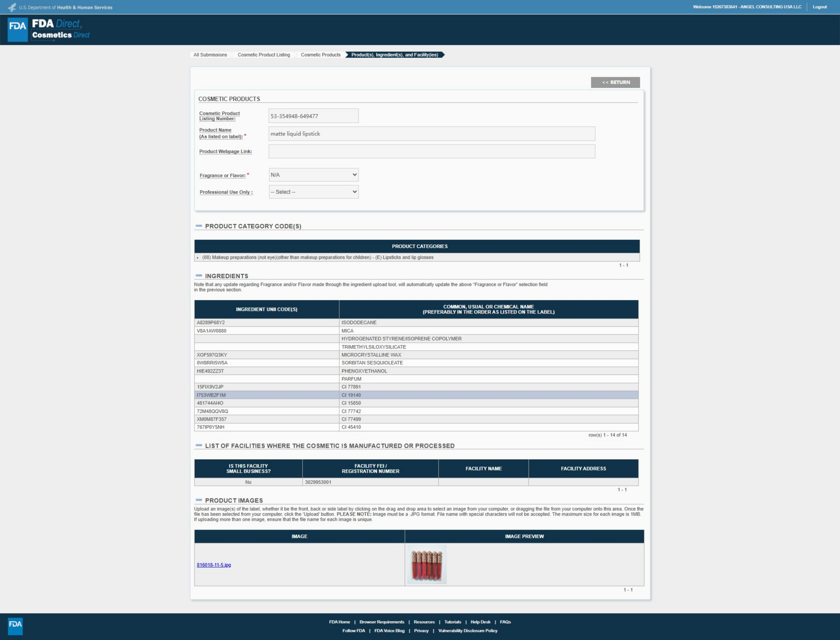This screenshot has height=640, width=840.
Task: Open the Professional Use Only dropdown
Action: click(x=313, y=192)
